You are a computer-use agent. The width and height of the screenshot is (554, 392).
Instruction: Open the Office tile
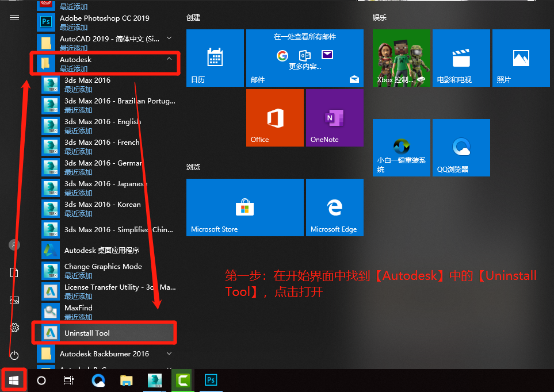(275, 118)
